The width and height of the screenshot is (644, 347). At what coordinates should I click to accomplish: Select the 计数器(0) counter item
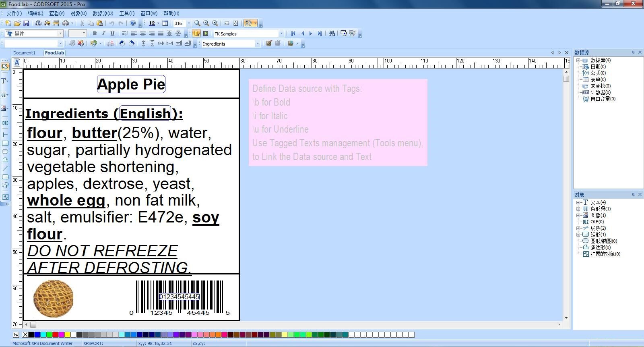point(601,92)
